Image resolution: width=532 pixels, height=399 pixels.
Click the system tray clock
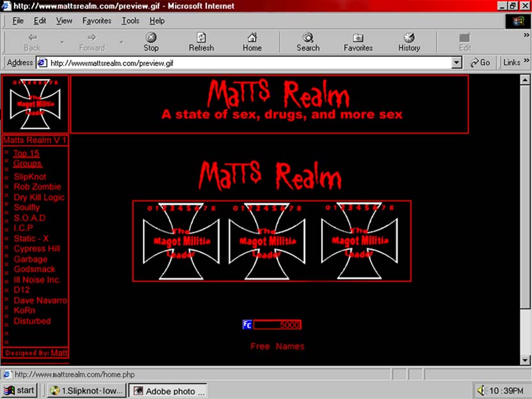tap(506, 391)
